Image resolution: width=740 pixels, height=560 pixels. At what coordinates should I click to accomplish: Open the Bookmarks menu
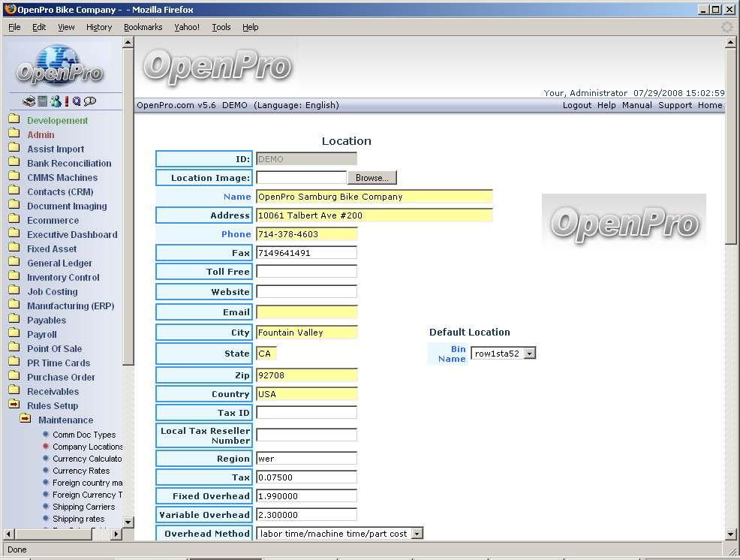pos(143,27)
